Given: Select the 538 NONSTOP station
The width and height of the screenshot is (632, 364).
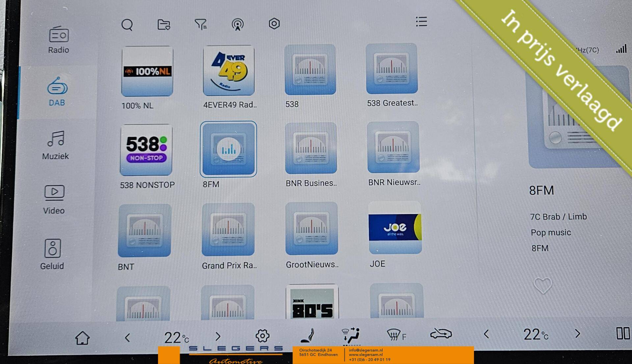Looking at the screenshot, I should [146, 150].
